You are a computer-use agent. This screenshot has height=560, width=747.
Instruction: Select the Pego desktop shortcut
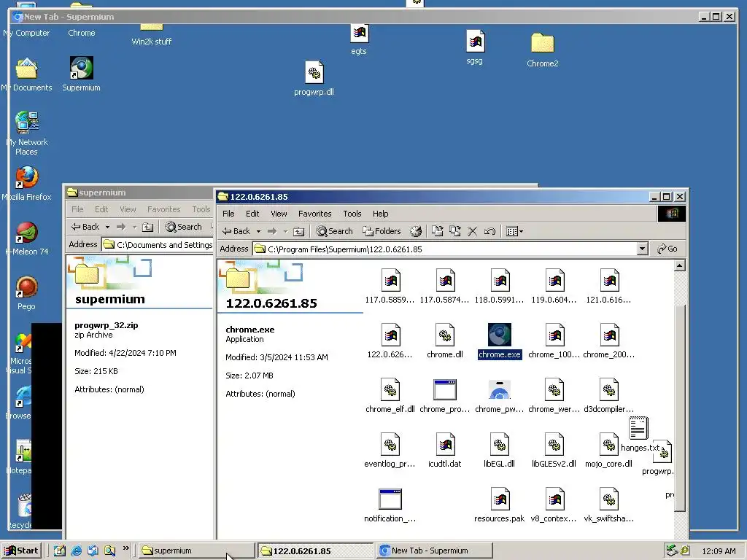click(x=27, y=293)
